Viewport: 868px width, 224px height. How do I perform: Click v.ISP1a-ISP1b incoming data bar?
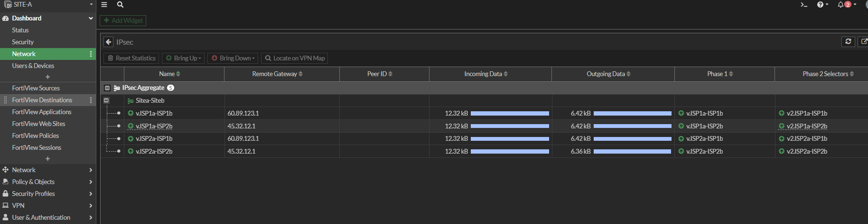[510, 114]
